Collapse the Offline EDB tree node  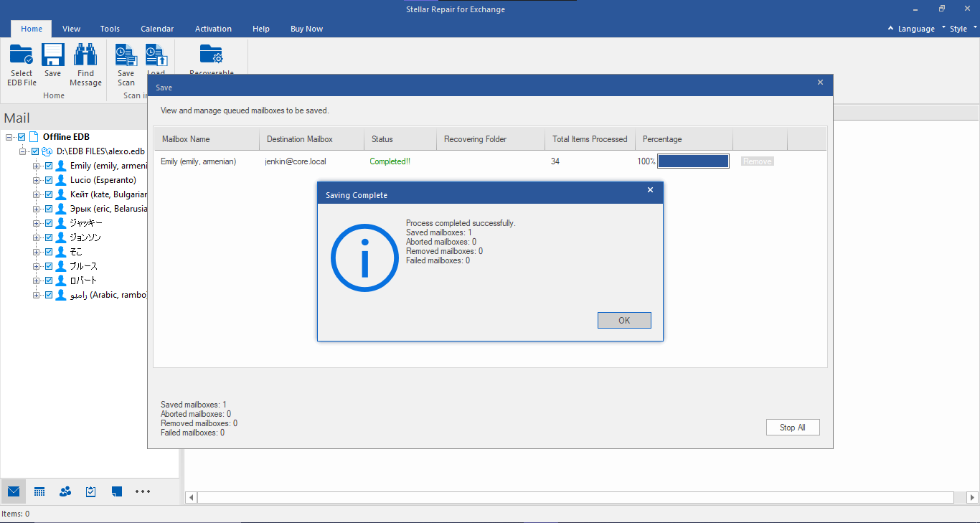[9, 137]
